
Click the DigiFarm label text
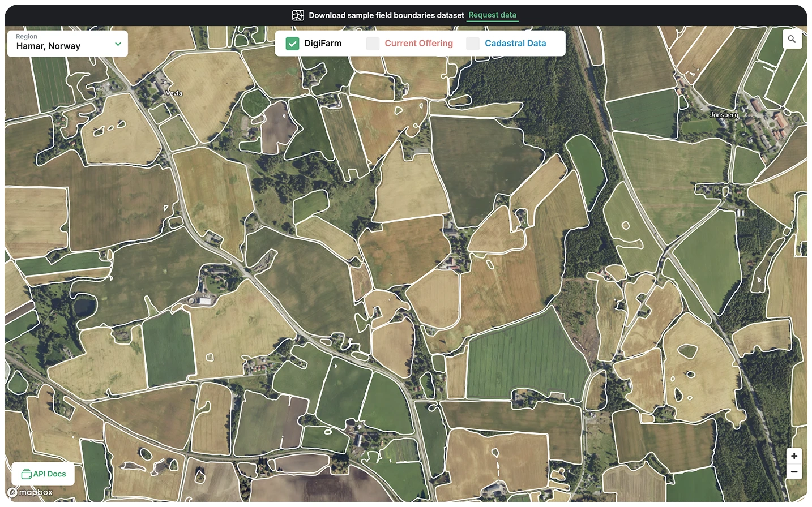coord(323,44)
